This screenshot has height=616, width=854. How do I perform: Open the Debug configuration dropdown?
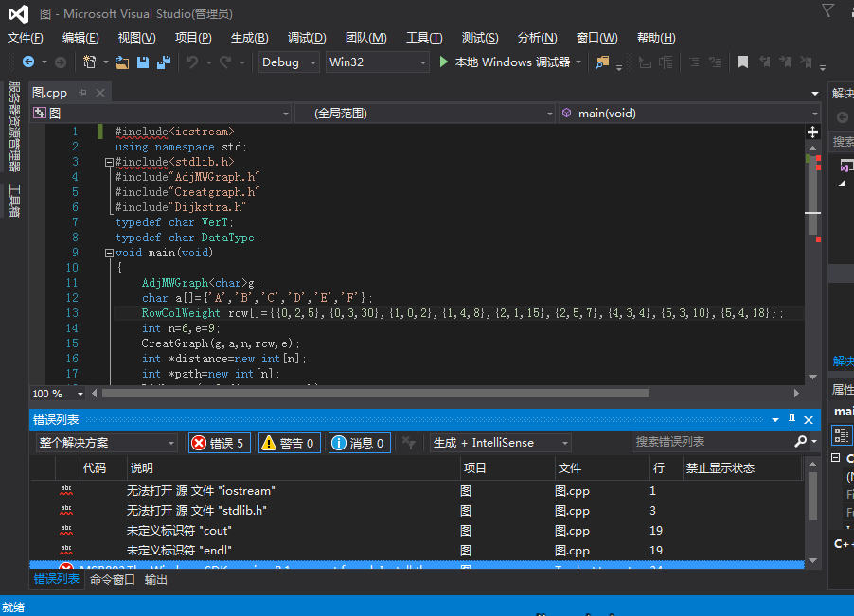pyautogui.click(x=289, y=62)
